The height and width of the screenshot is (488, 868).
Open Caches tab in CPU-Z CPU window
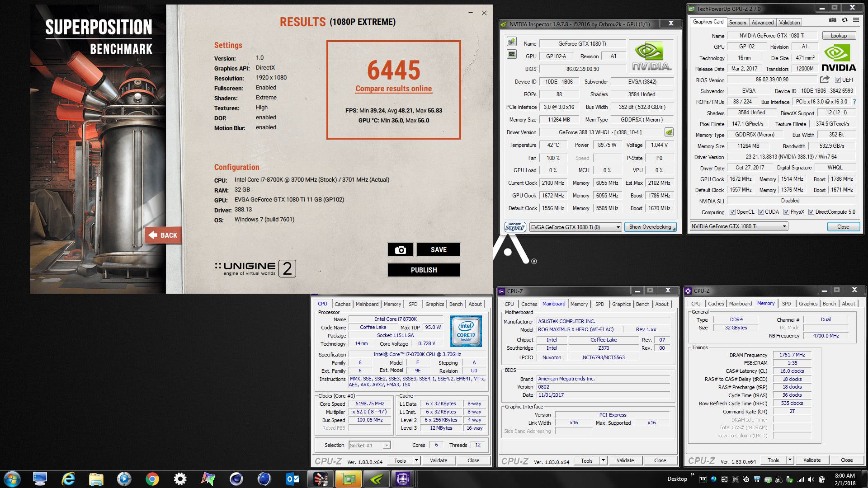(342, 304)
